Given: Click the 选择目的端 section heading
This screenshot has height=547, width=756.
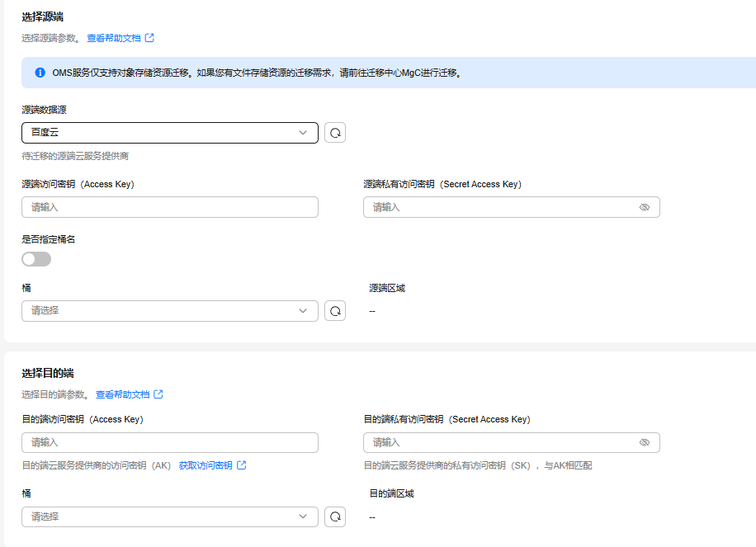Looking at the screenshot, I should [x=48, y=373].
